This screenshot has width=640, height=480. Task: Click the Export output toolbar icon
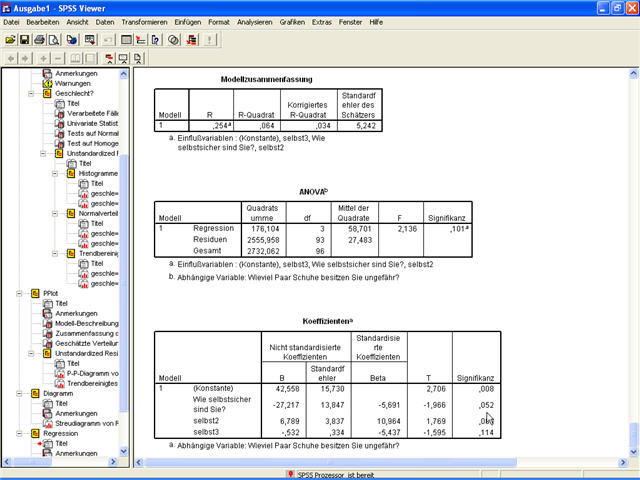72,40
